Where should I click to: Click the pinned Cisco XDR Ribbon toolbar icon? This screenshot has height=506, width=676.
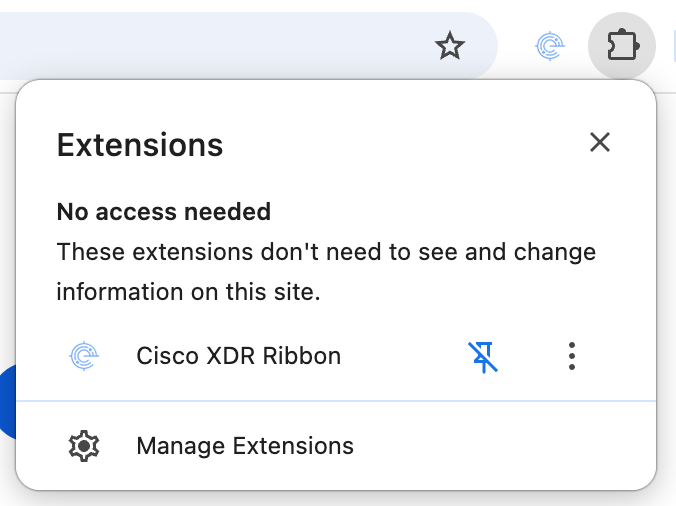tap(548, 46)
